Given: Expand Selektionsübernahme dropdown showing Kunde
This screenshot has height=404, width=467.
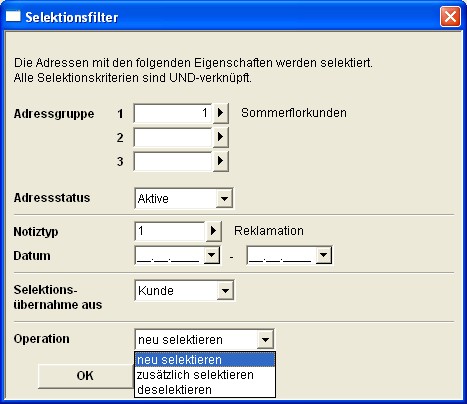Looking at the screenshot, I should (225, 291).
